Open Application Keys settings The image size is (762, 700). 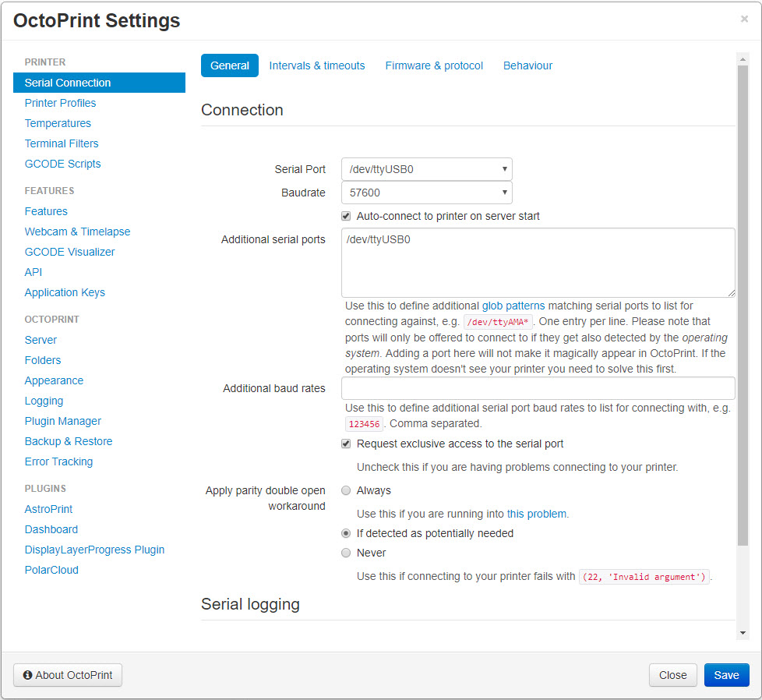click(65, 292)
